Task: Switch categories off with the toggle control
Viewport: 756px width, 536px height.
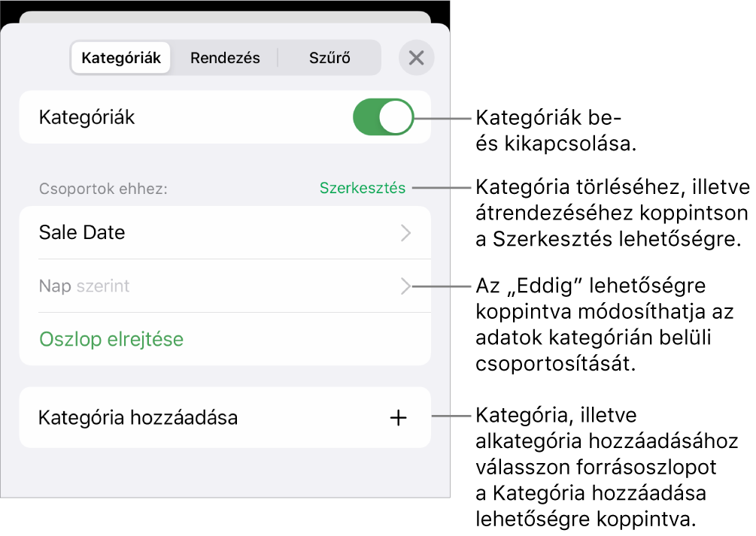Action: pos(383,117)
